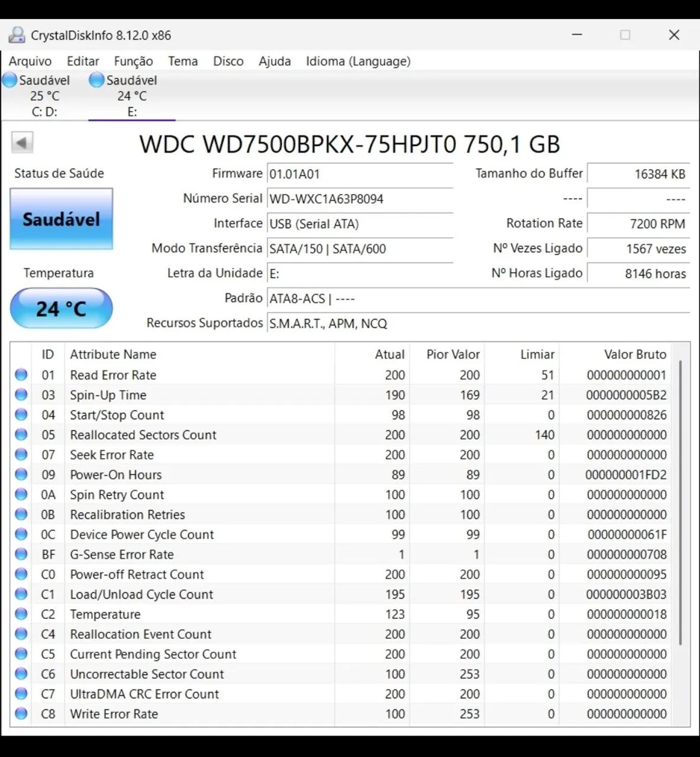Click raw value 000000000826 of Start/Stop Count
700x757 pixels.
(627, 415)
